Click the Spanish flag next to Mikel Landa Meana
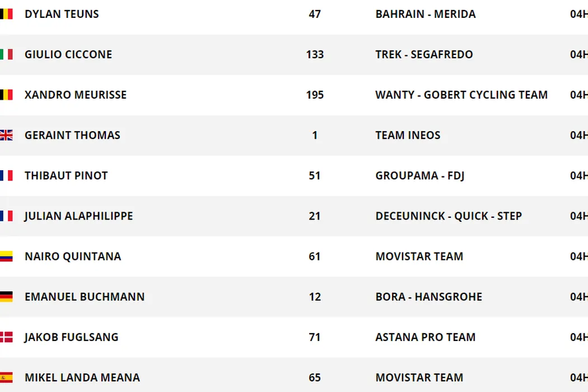The height and width of the screenshot is (392, 588). click(x=6, y=377)
